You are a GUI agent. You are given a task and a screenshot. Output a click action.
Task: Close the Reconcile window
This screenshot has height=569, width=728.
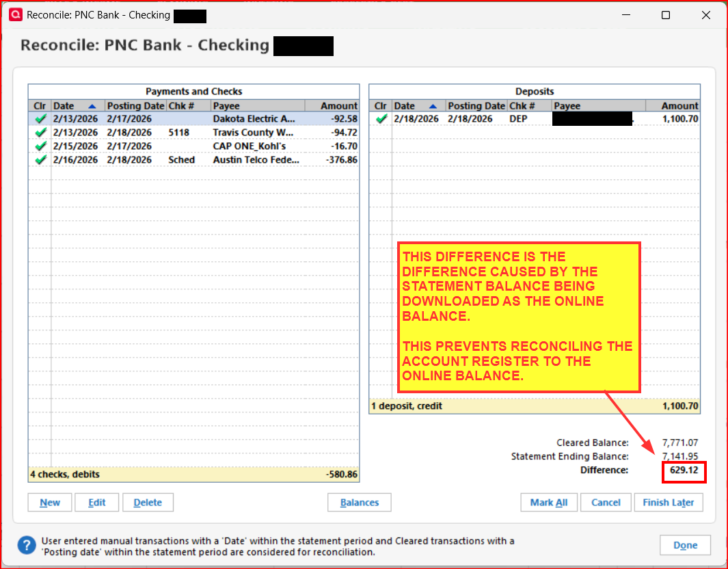click(705, 15)
